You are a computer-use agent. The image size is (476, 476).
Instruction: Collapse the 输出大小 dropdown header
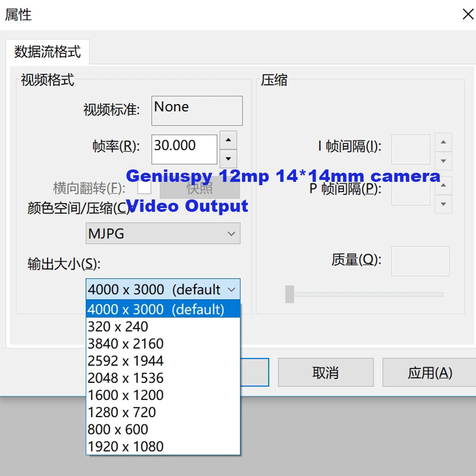coord(163,289)
